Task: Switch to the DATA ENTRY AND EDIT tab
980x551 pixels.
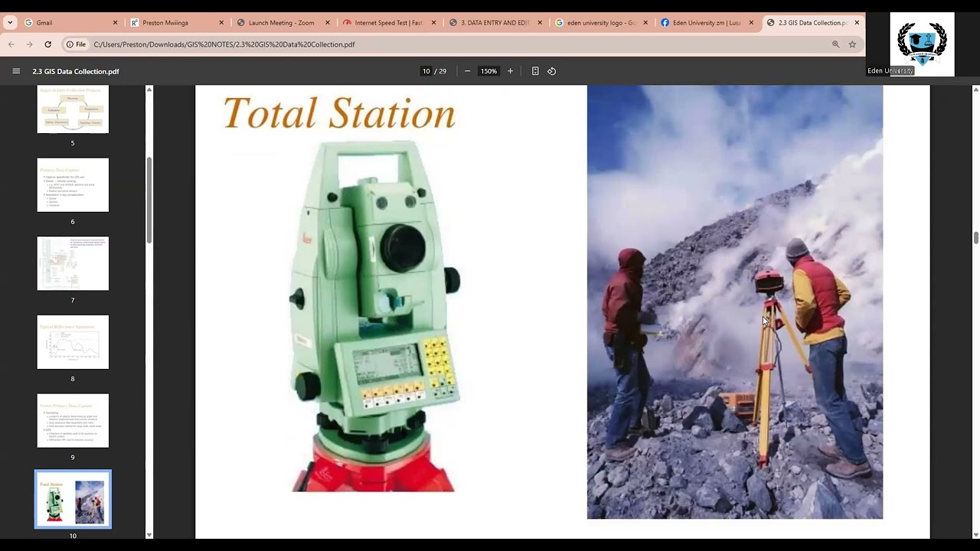Action: click(494, 23)
